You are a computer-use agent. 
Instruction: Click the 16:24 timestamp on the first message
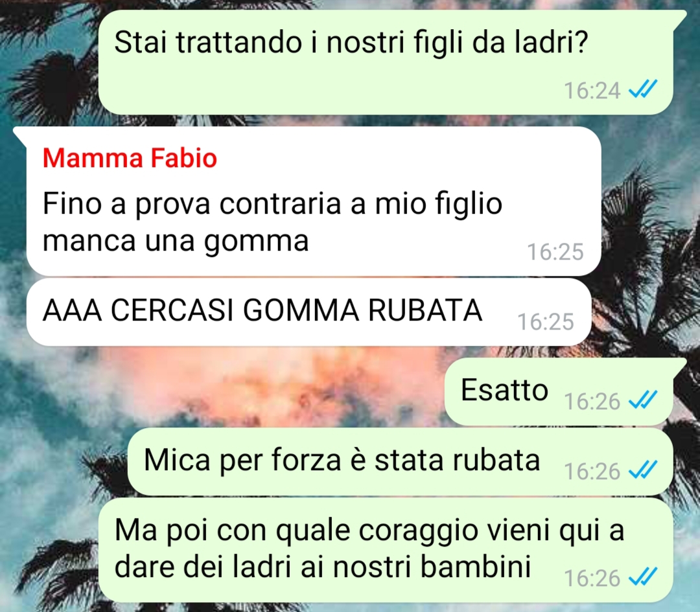click(592, 91)
